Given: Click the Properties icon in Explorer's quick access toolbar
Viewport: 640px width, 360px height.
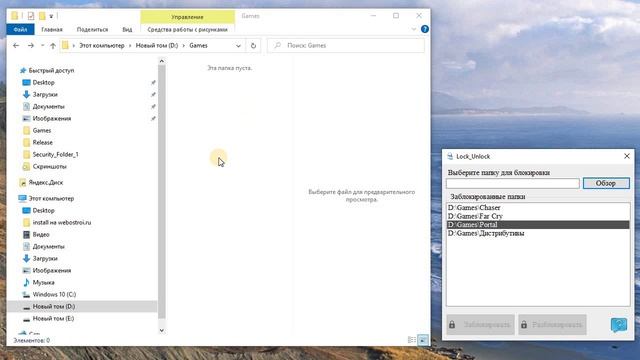Looking at the screenshot, I should pyautogui.click(x=31, y=16).
